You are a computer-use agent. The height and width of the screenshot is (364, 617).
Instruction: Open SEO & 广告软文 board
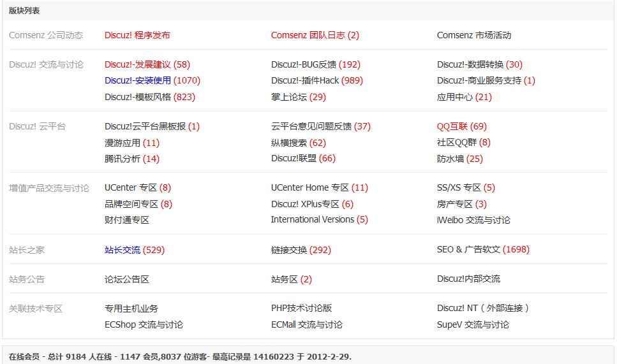pyautogui.click(x=469, y=250)
